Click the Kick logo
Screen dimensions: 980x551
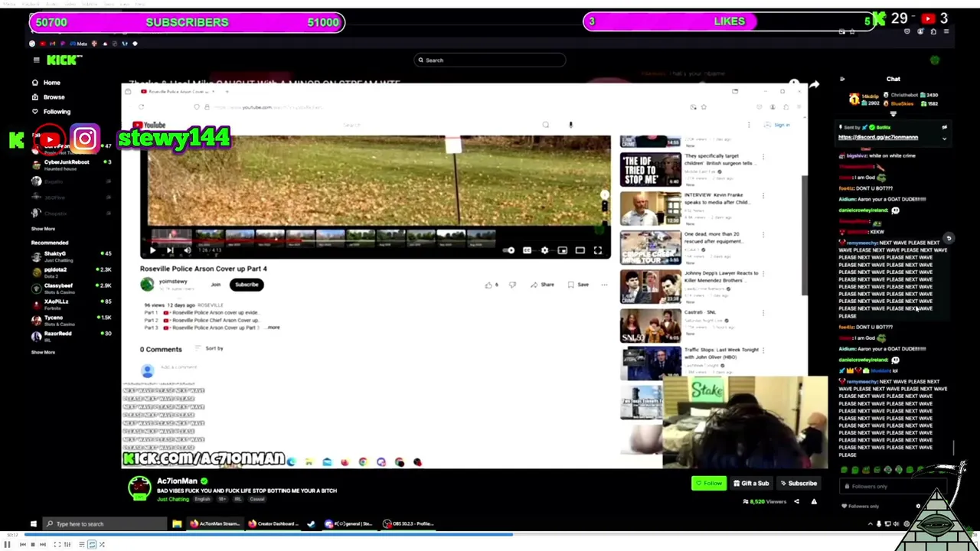64,60
